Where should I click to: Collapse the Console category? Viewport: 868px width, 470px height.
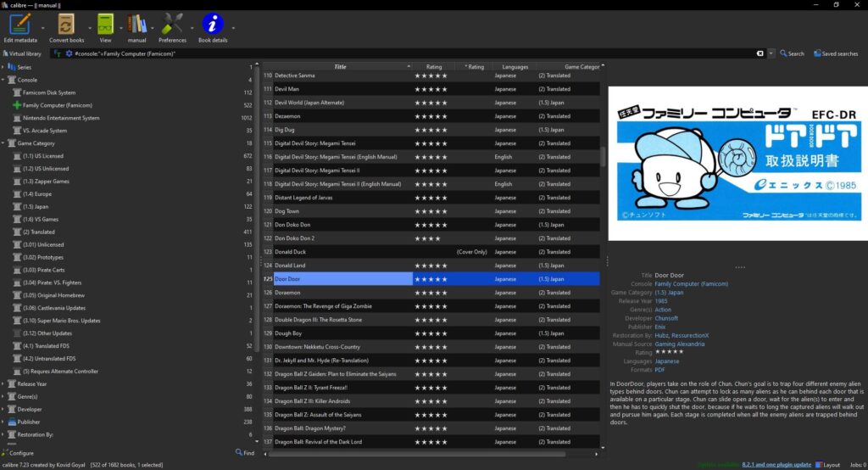pyautogui.click(x=3, y=80)
